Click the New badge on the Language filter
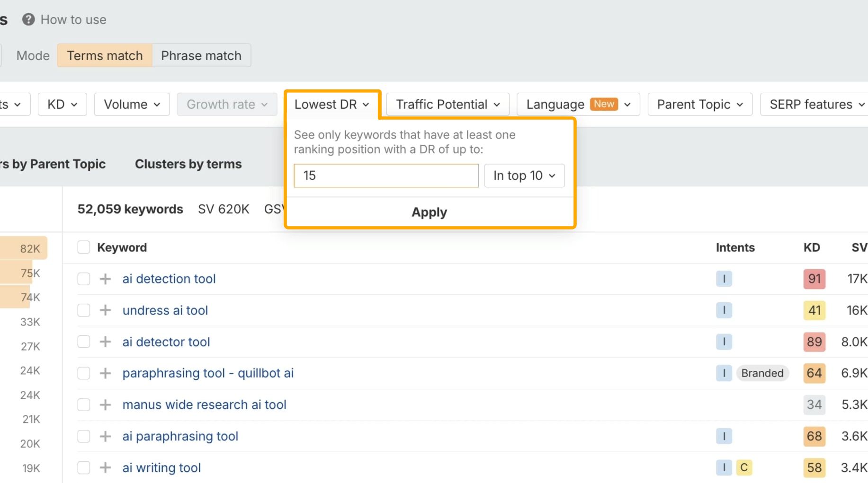Image resolution: width=868 pixels, height=483 pixels. click(x=604, y=104)
